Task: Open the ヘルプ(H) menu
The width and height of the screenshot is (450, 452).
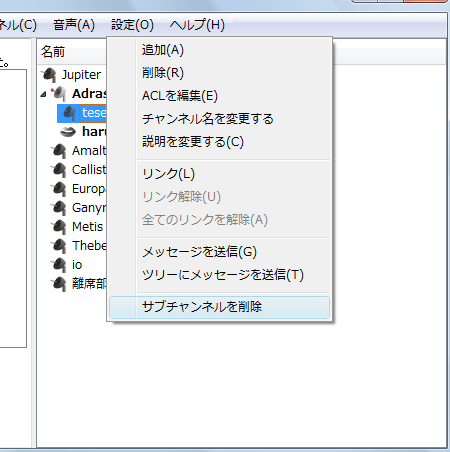Action: point(197,25)
